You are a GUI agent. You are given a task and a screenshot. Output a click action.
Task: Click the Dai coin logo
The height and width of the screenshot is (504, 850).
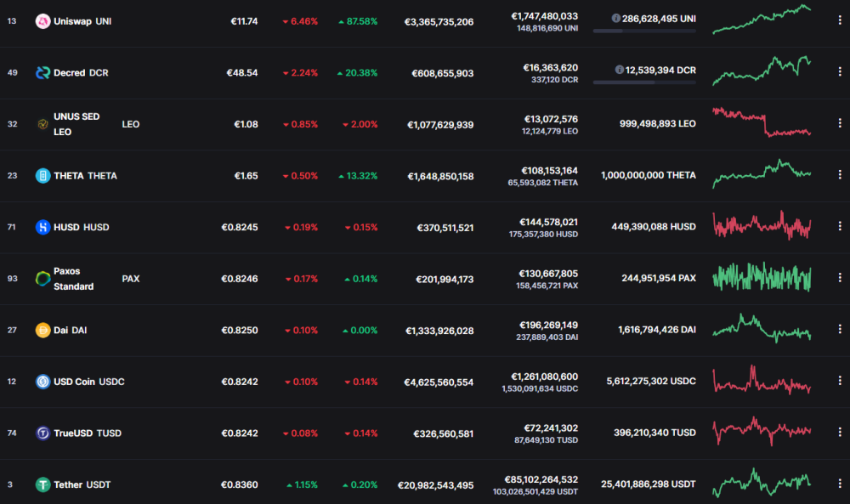tap(42, 330)
